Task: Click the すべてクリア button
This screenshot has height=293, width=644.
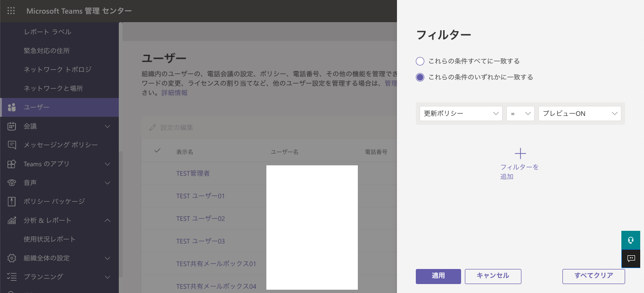Action: pyautogui.click(x=594, y=277)
